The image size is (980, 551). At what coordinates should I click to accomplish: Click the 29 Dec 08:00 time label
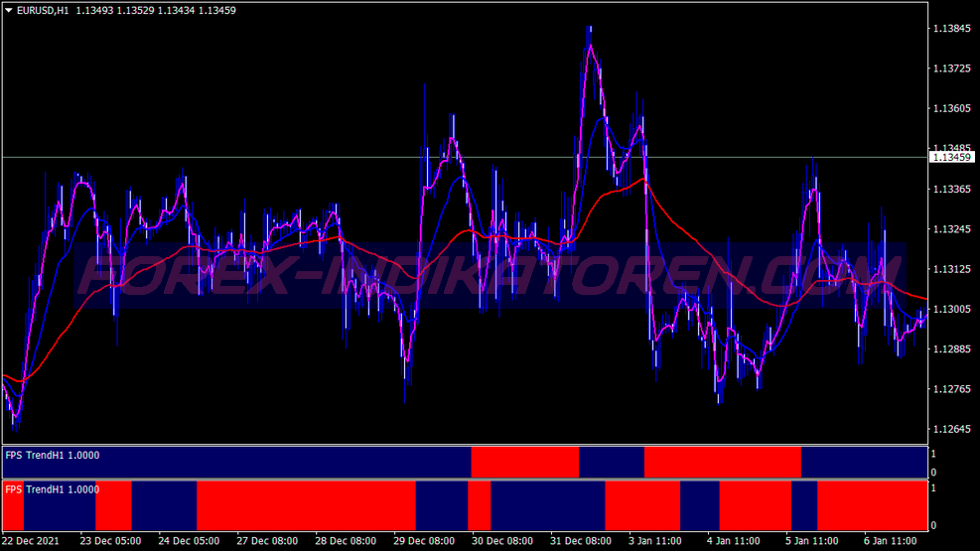[424, 541]
